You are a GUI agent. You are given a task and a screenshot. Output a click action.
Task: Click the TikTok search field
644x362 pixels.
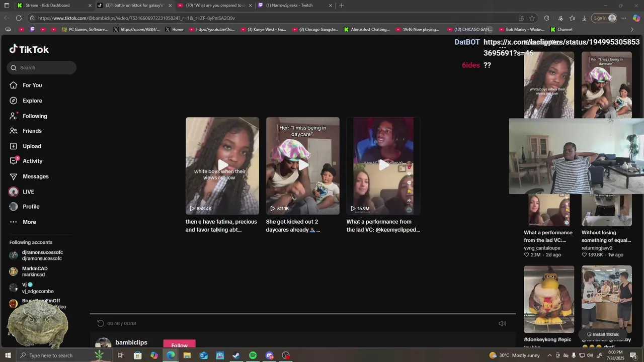click(42, 68)
